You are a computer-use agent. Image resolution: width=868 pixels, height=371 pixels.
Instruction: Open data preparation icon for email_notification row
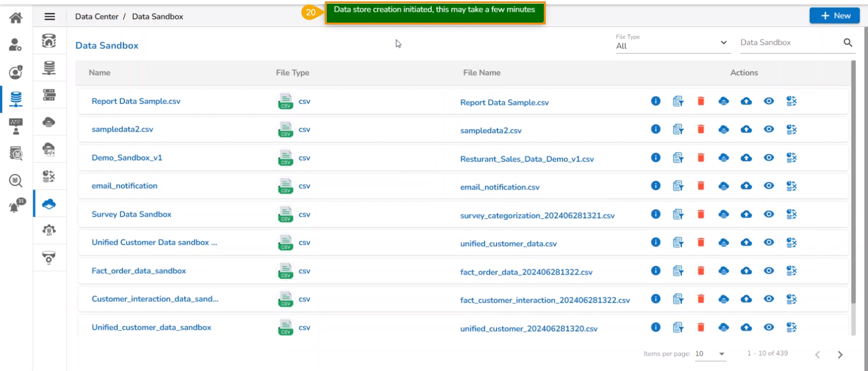pos(791,186)
